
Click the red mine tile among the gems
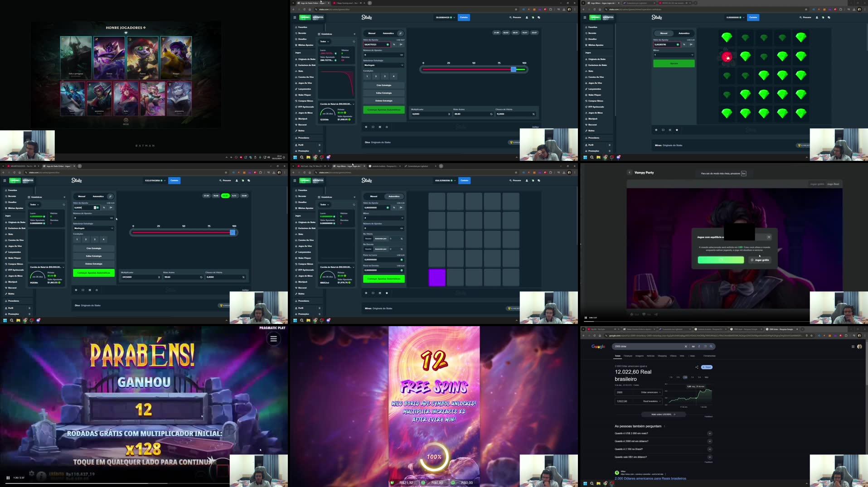tap(727, 57)
